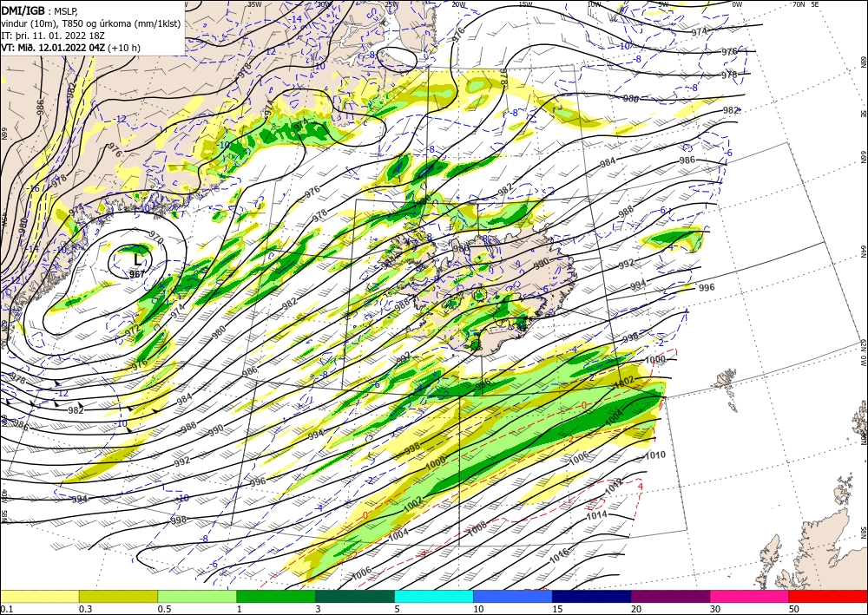
Task: Select the 'VT: Mið. 12.01.2022 04Z' valid time
Action: coord(53,48)
